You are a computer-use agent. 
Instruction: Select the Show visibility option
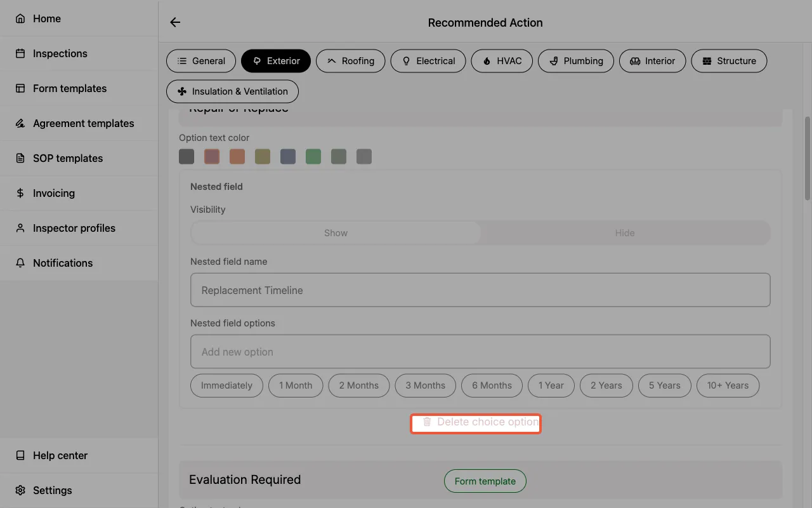point(336,232)
